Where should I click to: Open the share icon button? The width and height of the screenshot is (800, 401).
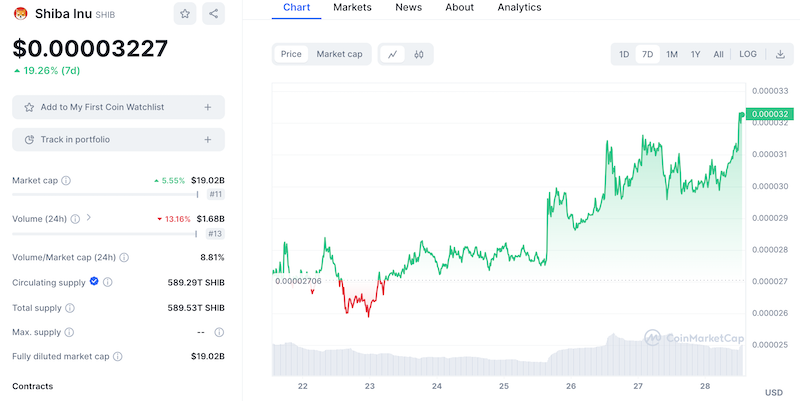point(213,14)
